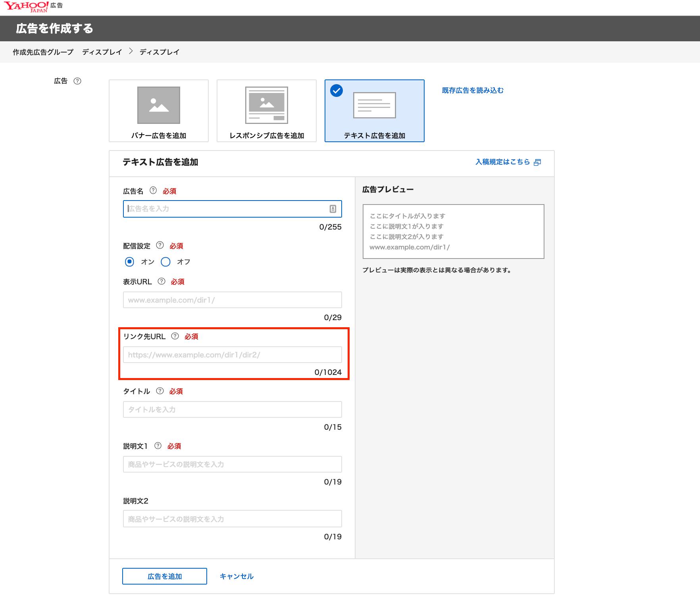Click 0/1024 character counter
This screenshot has height=606, width=700.
point(328,372)
